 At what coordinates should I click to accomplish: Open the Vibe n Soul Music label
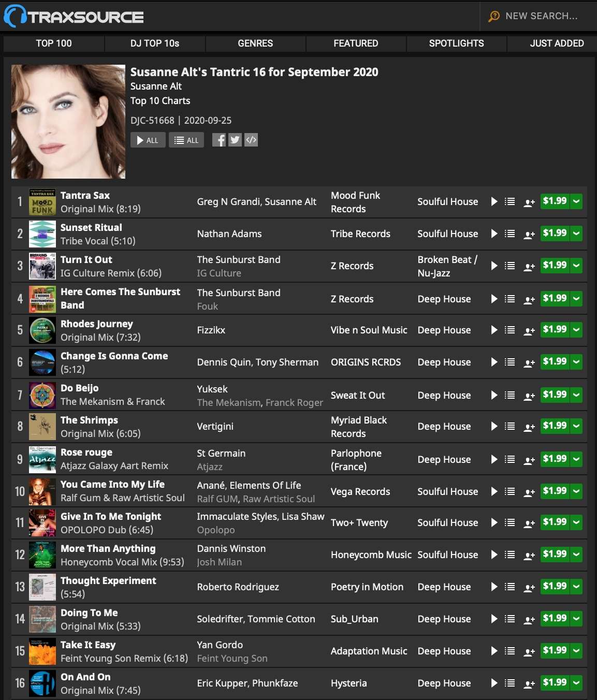click(369, 330)
